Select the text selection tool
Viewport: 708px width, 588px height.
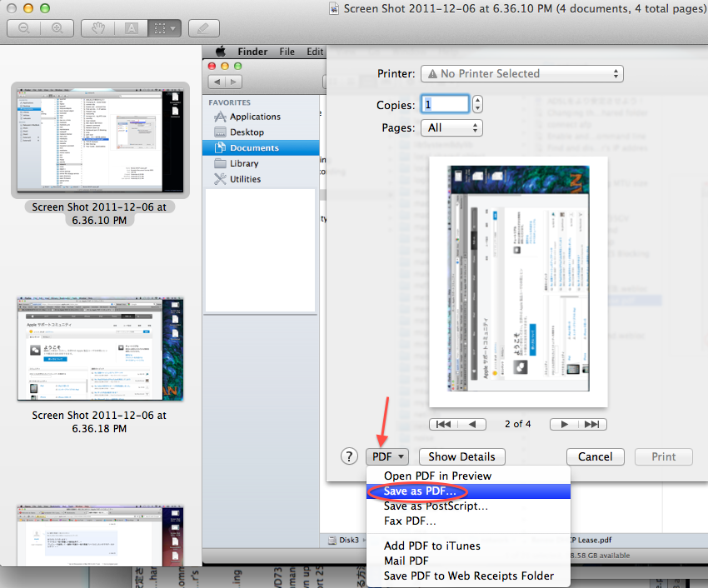131,28
